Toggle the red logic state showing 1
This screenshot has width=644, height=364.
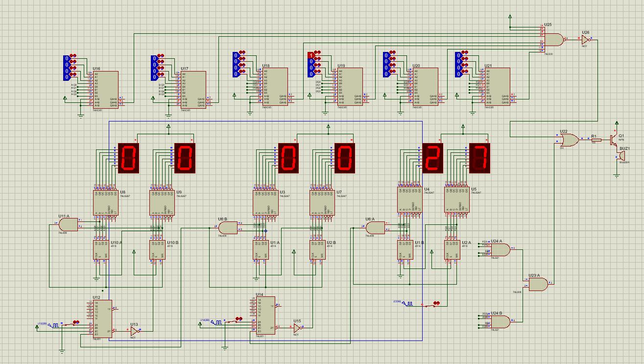click(310, 55)
